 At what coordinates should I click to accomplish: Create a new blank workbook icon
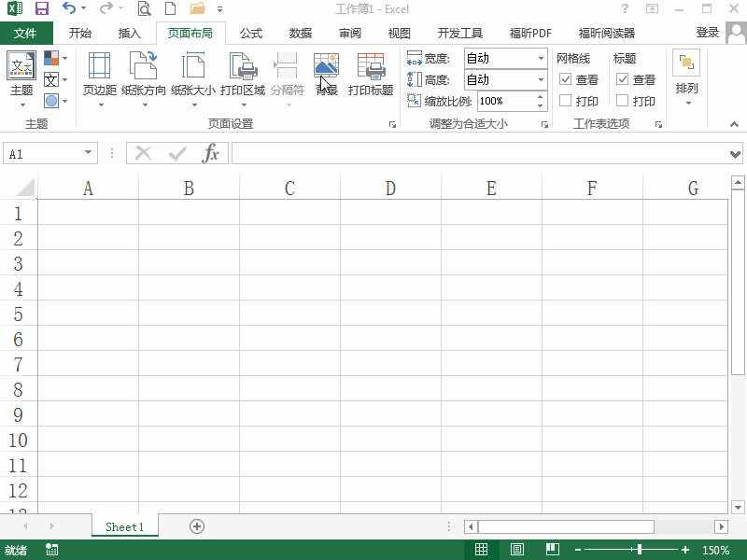tap(170, 8)
